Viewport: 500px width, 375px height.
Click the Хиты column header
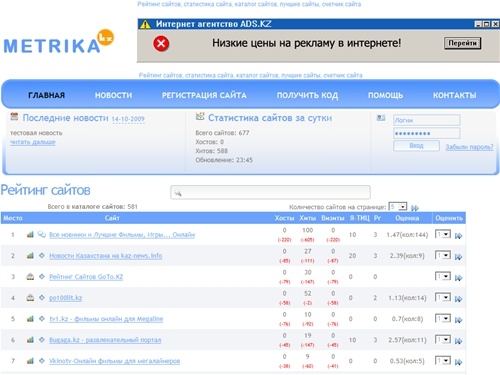(307, 218)
